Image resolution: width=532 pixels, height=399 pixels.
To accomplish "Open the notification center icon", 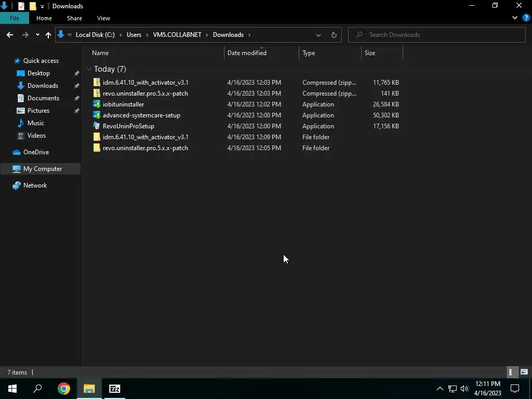I will pos(515,389).
